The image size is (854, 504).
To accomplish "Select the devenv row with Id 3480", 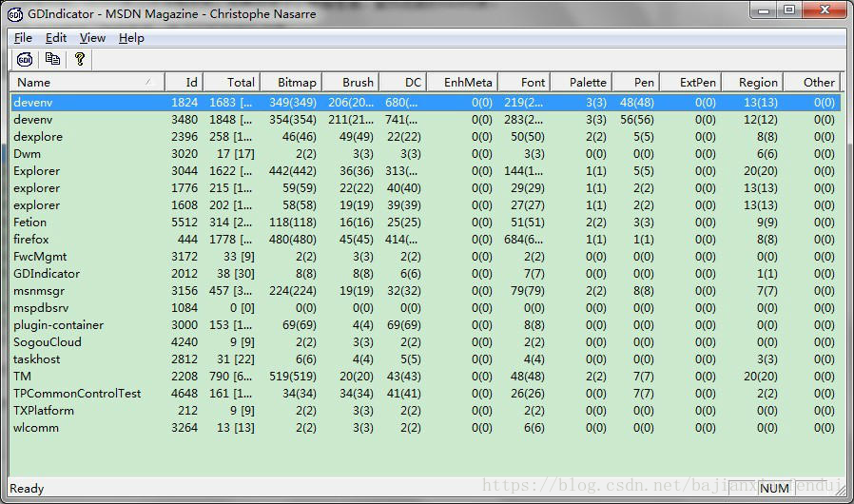I will (425, 119).
